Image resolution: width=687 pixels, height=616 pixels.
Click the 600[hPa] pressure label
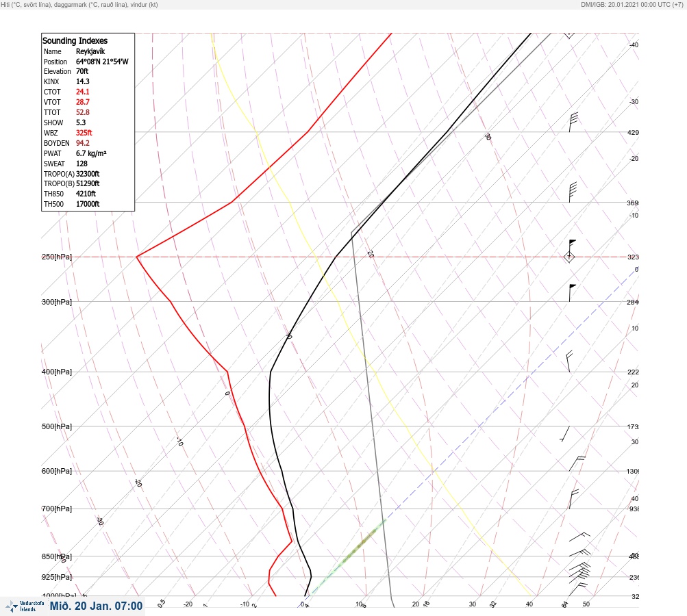pos(57,471)
